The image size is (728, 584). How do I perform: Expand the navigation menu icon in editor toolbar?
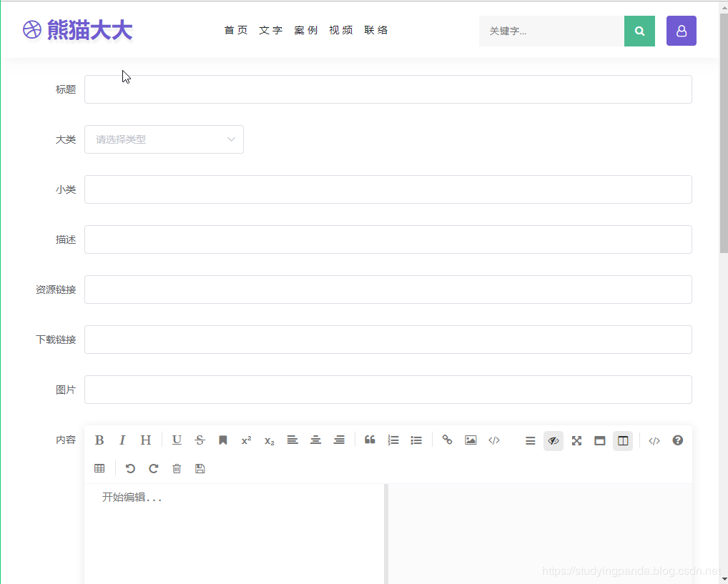(530, 440)
